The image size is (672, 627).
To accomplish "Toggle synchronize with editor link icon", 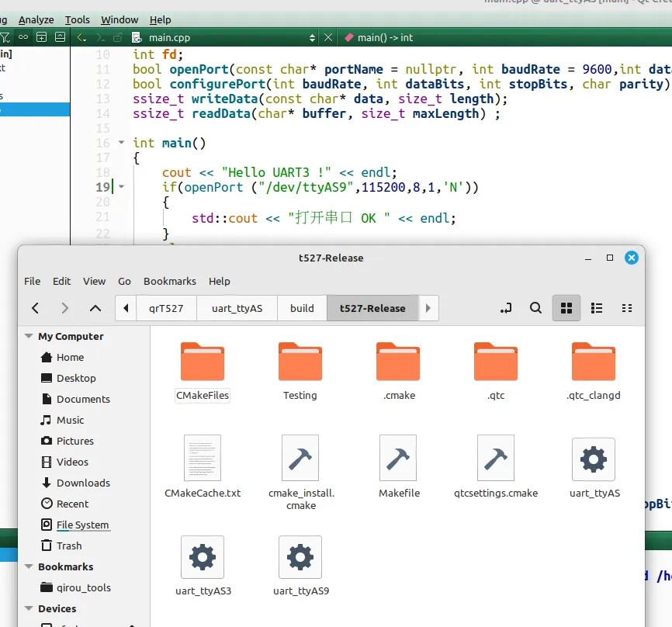I will point(23,37).
